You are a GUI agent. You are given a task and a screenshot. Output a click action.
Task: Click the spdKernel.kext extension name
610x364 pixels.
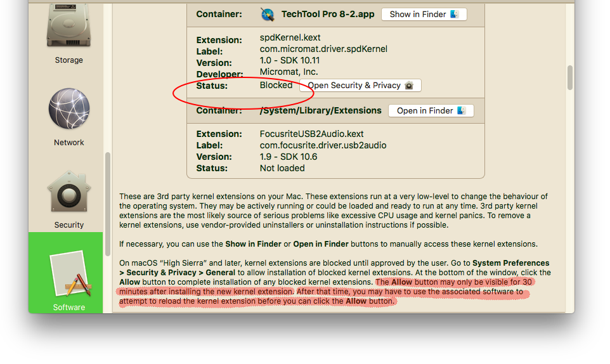[x=290, y=37]
